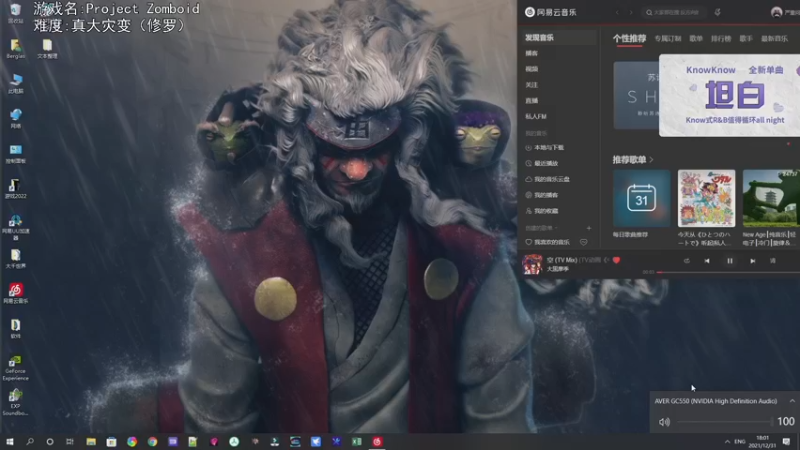Open 视频 in NetEase sidebar

click(x=531, y=69)
